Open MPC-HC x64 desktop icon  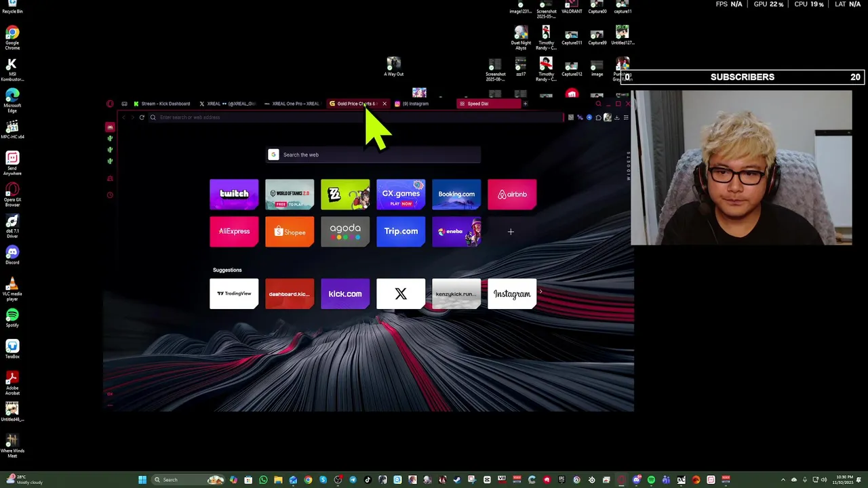point(12,130)
